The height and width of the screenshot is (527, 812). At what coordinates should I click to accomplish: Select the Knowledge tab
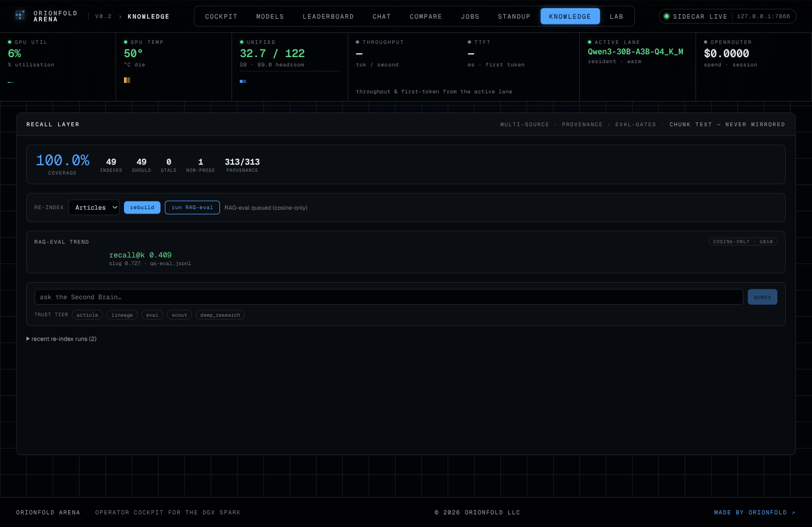tap(570, 16)
